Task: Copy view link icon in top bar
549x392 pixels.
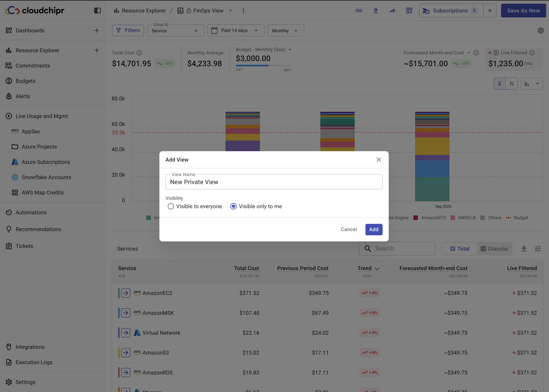Action: 359,10
